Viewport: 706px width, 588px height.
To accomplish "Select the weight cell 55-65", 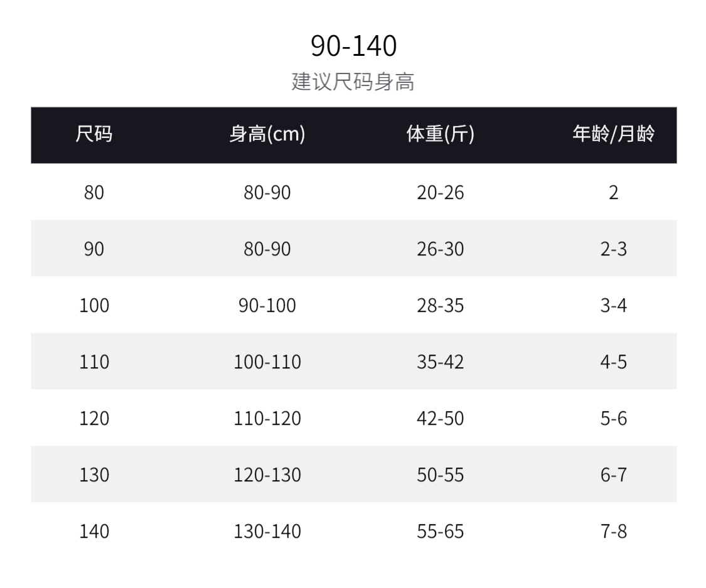I will [441, 531].
